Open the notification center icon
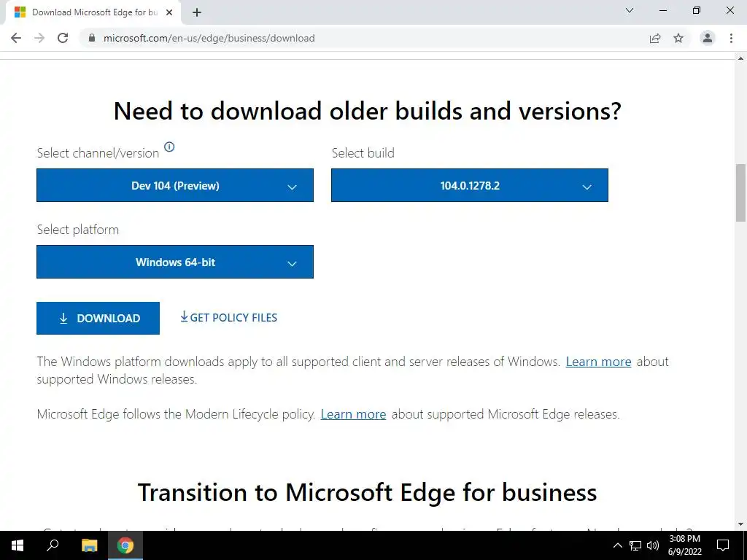The height and width of the screenshot is (560, 747). point(723,545)
